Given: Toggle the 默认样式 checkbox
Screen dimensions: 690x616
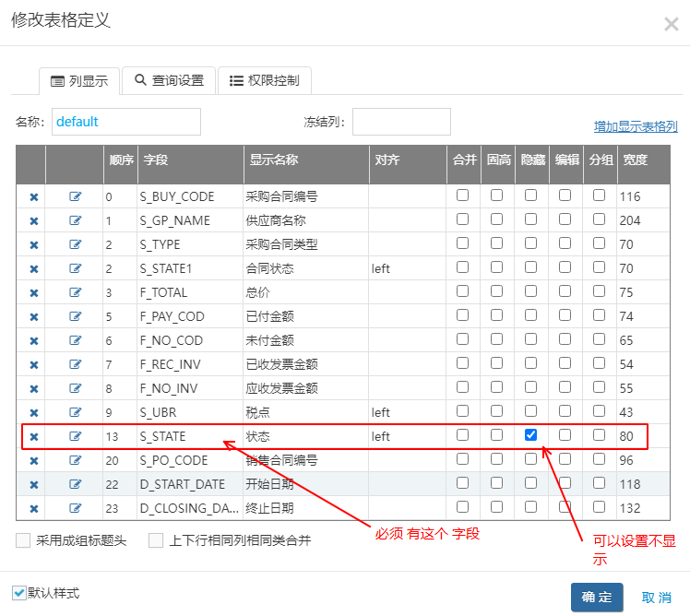Looking at the screenshot, I should click(x=19, y=593).
